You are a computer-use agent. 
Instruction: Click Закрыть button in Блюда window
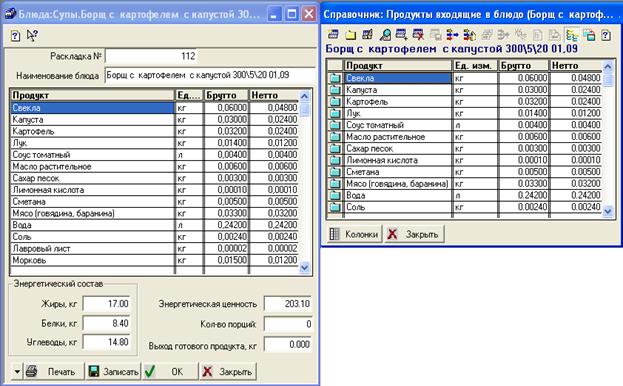pyautogui.click(x=228, y=372)
